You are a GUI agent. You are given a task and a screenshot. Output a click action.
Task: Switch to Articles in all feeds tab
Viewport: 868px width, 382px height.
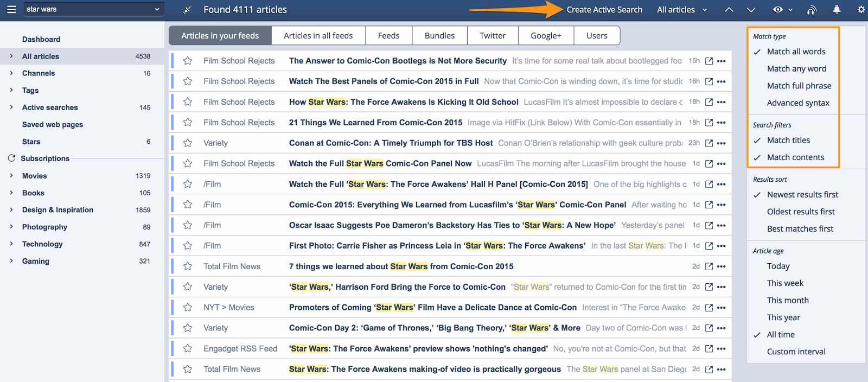coord(318,35)
